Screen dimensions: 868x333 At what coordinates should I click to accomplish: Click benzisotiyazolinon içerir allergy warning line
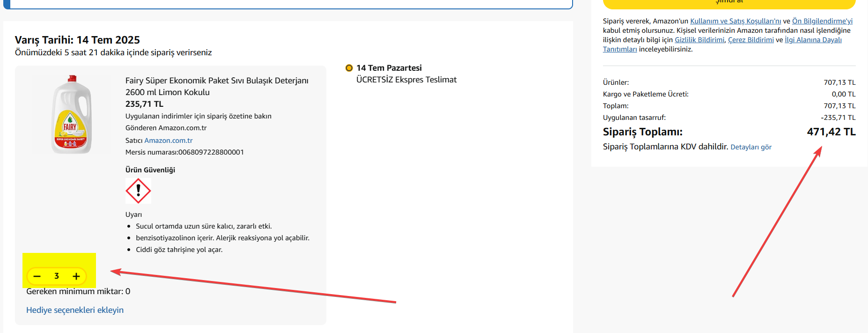(223, 238)
